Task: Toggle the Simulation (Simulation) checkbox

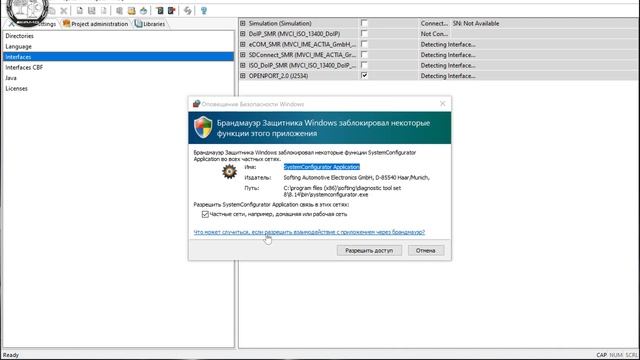Action: click(x=364, y=23)
